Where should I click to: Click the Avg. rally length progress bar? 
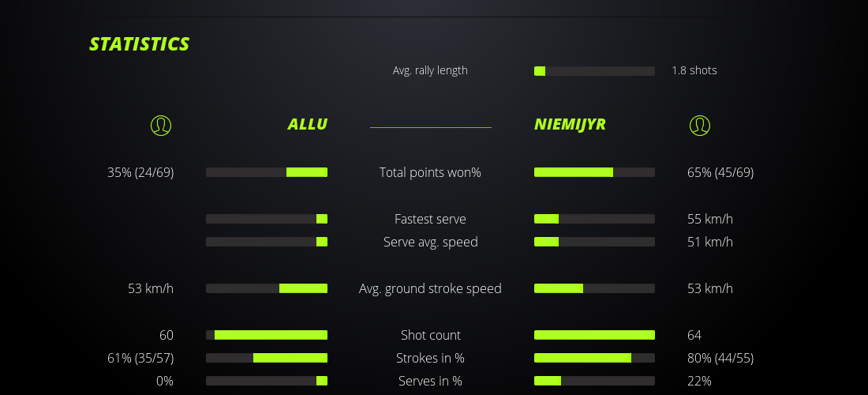pyautogui.click(x=594, y=71)
